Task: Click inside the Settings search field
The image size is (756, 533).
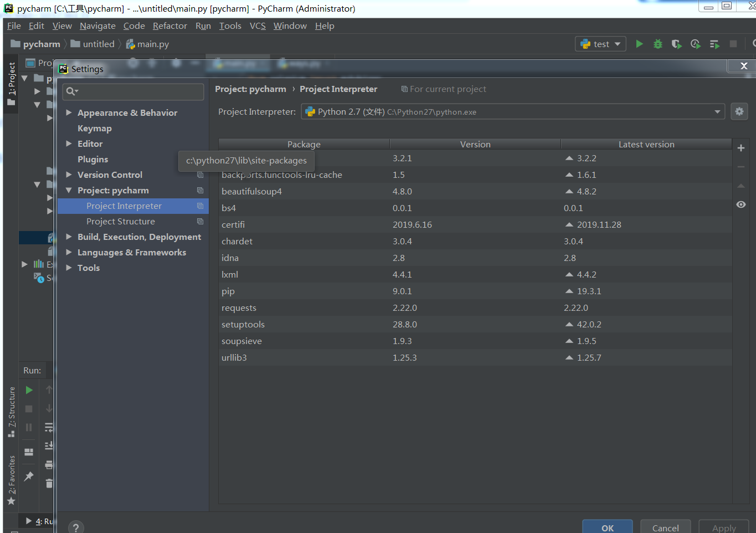Action: [133, 91]
